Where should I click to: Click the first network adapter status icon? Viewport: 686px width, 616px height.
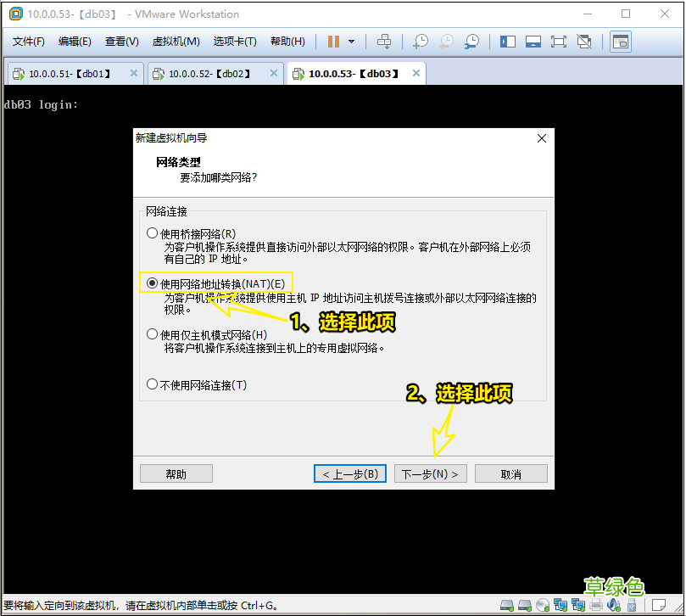point(561,605)
